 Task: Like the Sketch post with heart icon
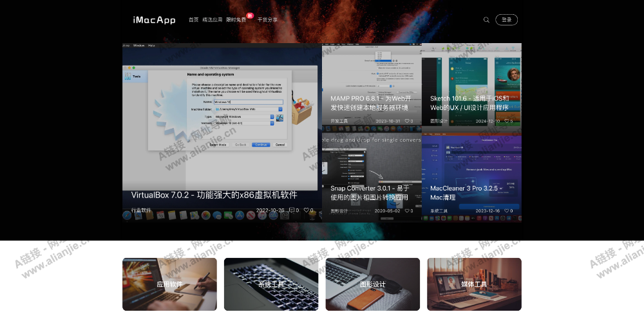(507, 121)
